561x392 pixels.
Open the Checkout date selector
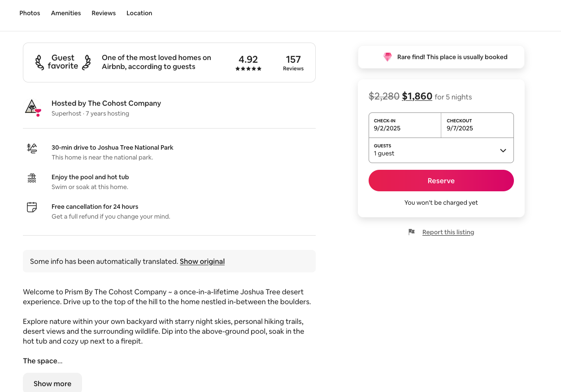(477, 125)
